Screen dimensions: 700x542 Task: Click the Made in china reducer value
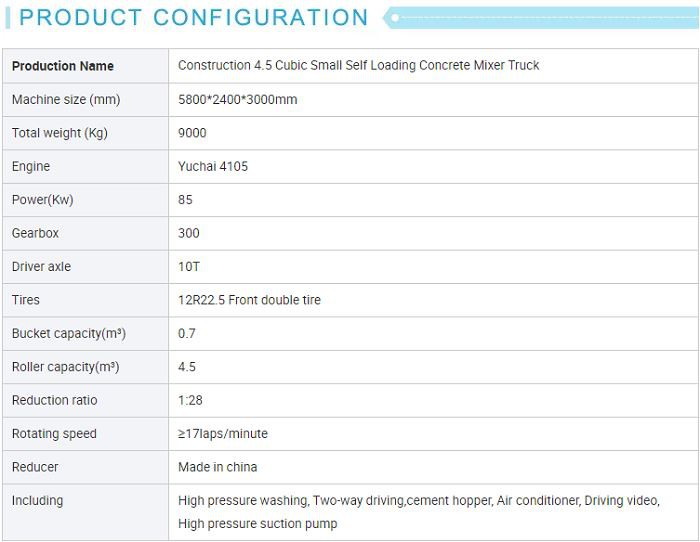[x=217, y=467]
